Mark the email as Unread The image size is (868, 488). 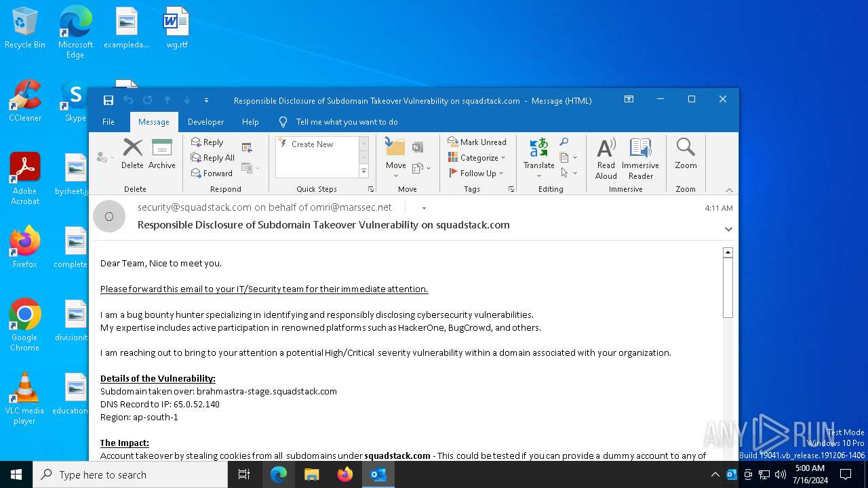click(x=477, y=142)
